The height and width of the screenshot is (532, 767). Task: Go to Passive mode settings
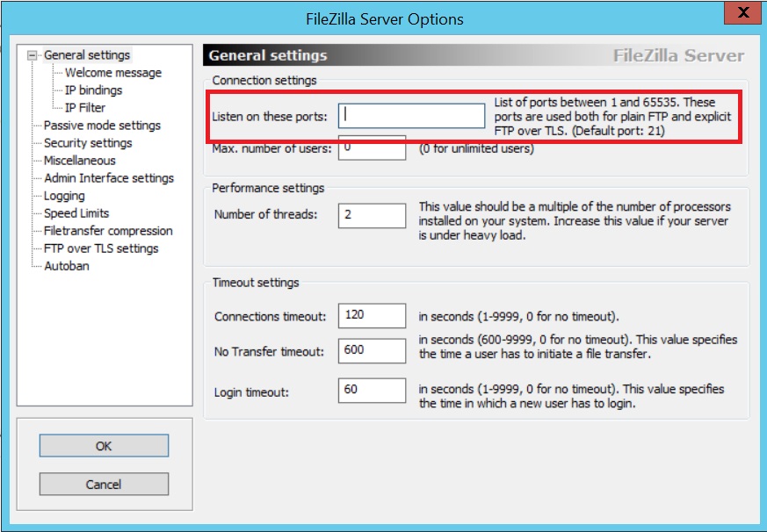[102, 126]
